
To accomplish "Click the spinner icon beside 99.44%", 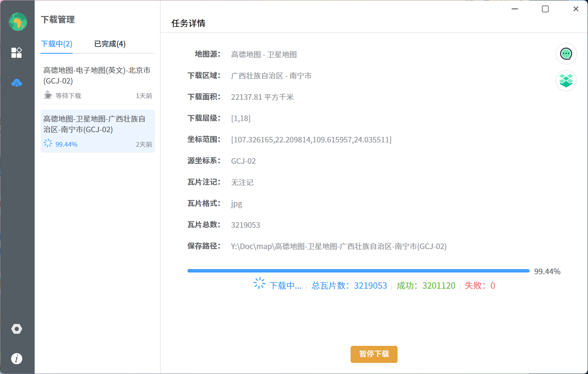I will [x=47, y=144].
